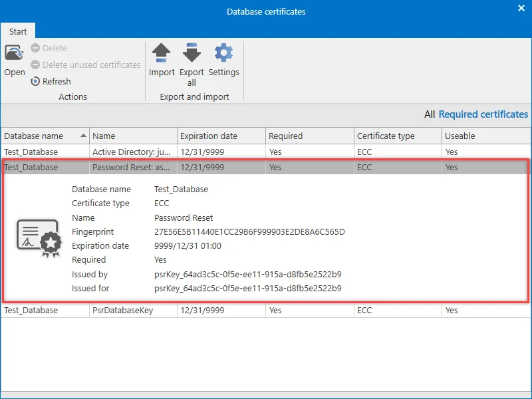Screen dimensions: 532x399
Task: Show All certificates filter
Action: click(x=429, y=114)
